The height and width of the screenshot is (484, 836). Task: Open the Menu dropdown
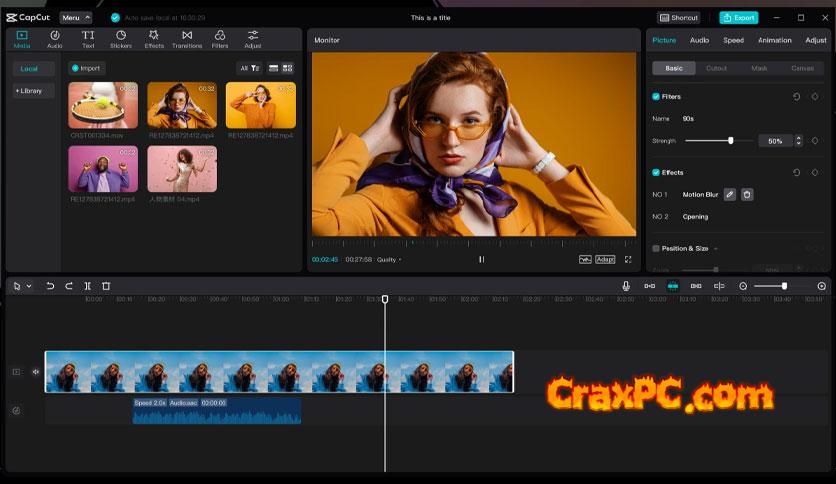[x=75, y=17]
